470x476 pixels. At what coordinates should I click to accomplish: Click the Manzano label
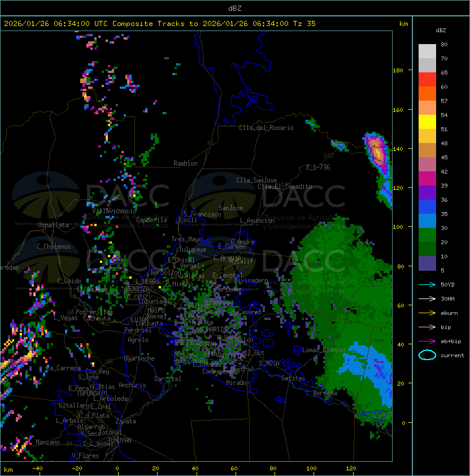pyautogui.click(x=47, y=442)
